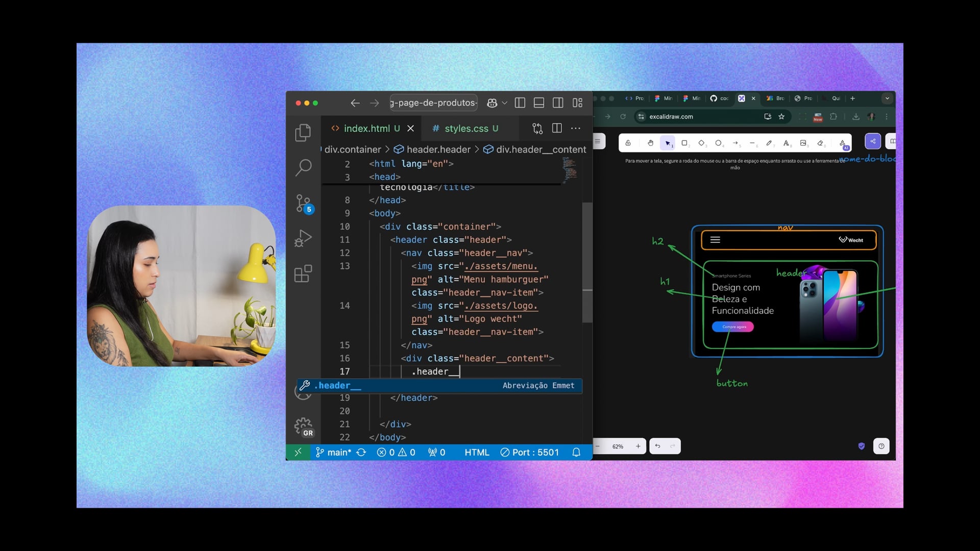Toggle the Excalidraw keep-tool-active lock

click(x=628, y=143)
